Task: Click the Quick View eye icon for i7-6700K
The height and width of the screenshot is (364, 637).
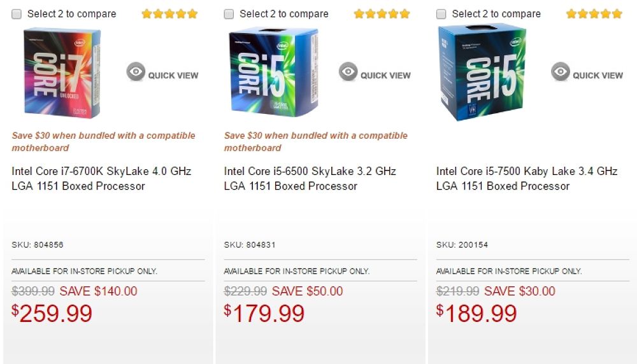Action: (x=136, y=72)
